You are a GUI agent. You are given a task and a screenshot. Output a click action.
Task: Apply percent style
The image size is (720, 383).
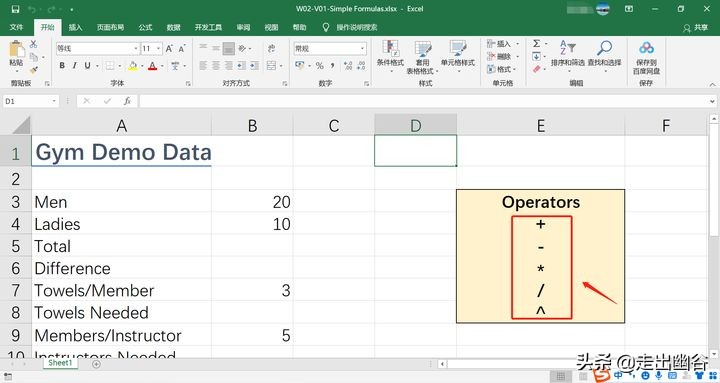(x=320, y=66)
